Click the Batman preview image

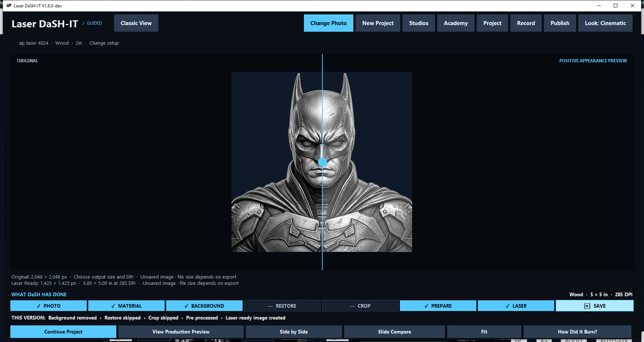pos(322,162)
